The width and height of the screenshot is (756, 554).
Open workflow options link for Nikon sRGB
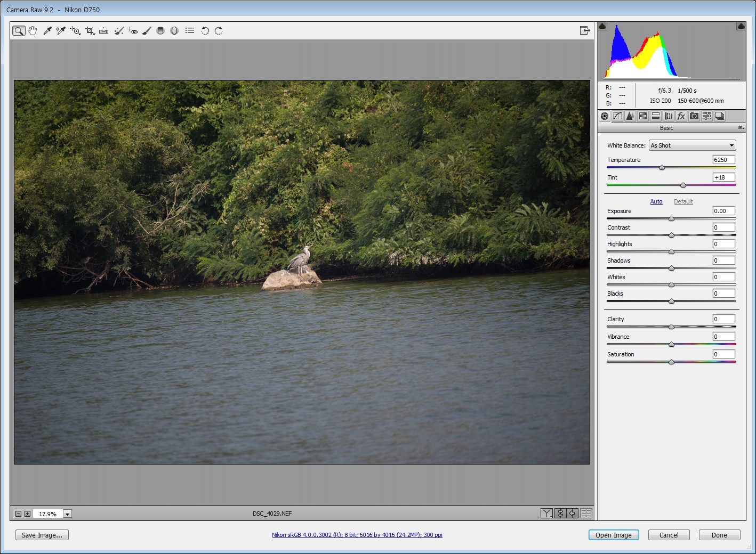coord(357,535)
